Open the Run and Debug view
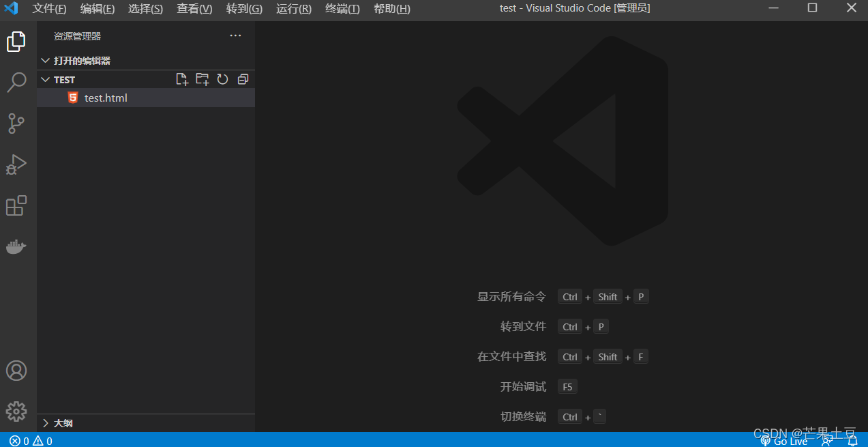This screenshot has height=447, width=868. pos(16,164)
